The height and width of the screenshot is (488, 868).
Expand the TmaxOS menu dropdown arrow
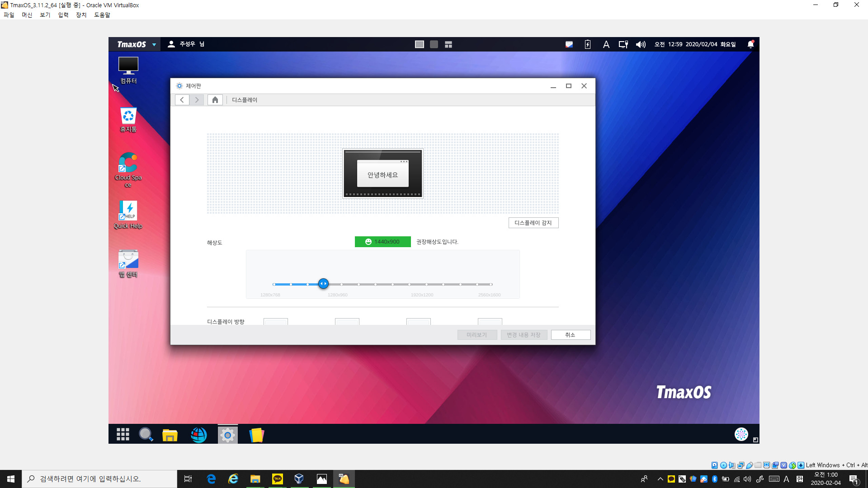(x=154, y=45)
